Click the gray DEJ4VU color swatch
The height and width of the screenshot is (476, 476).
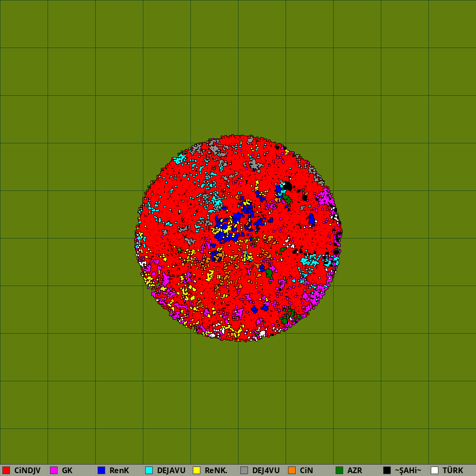click(x=244, y=470)
